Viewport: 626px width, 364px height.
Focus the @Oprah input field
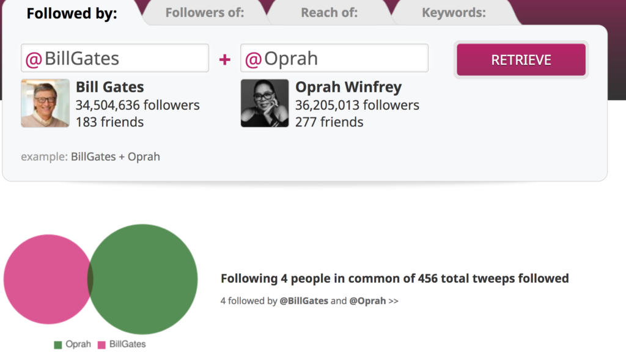pyautogui.click(x=334, y=58)
